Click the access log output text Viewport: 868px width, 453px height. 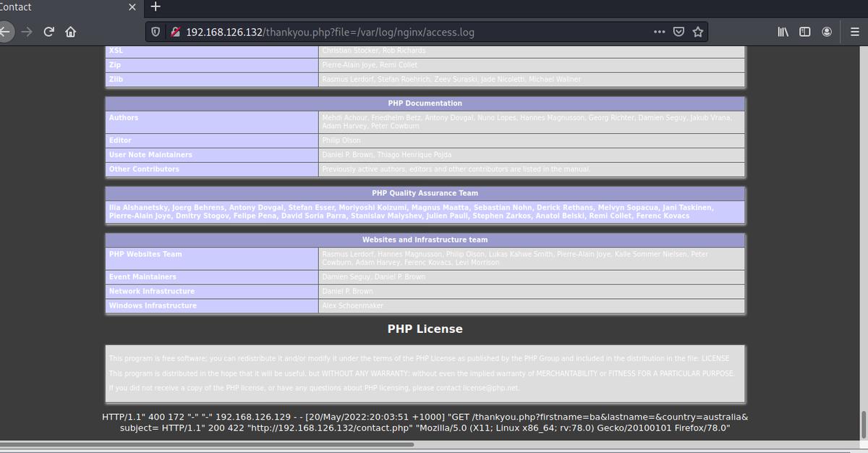(x=425, y=422)
